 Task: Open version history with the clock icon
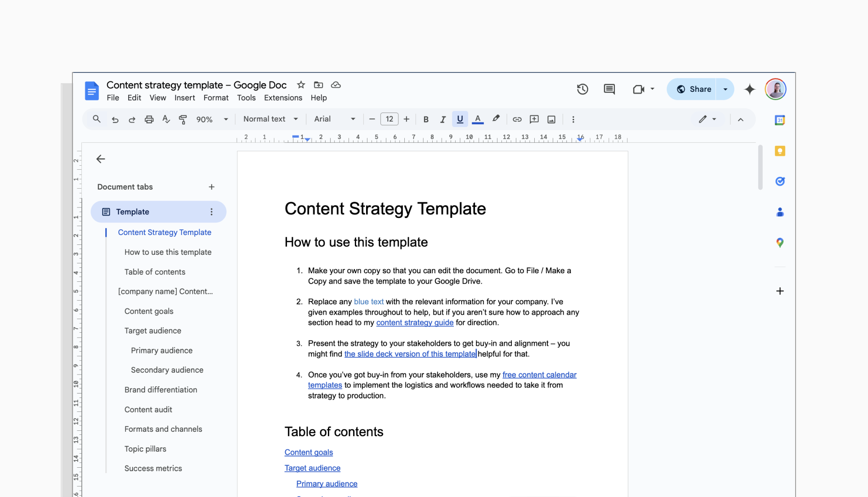(582, 89)
